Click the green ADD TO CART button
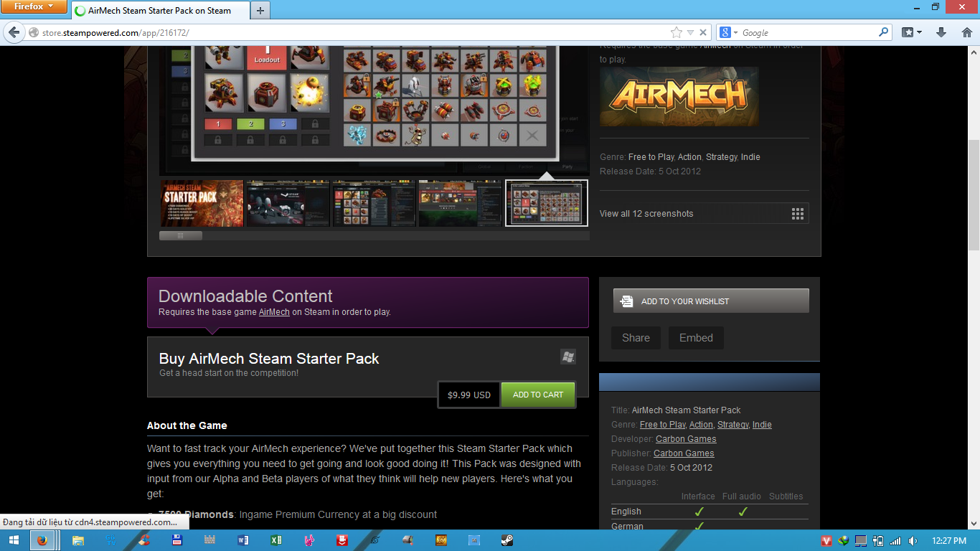 point(538,394)
